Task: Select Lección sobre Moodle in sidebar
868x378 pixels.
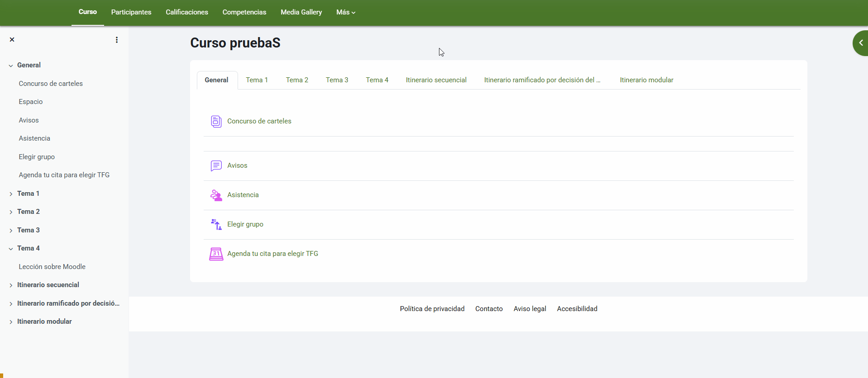Action: tap(52, 267)
